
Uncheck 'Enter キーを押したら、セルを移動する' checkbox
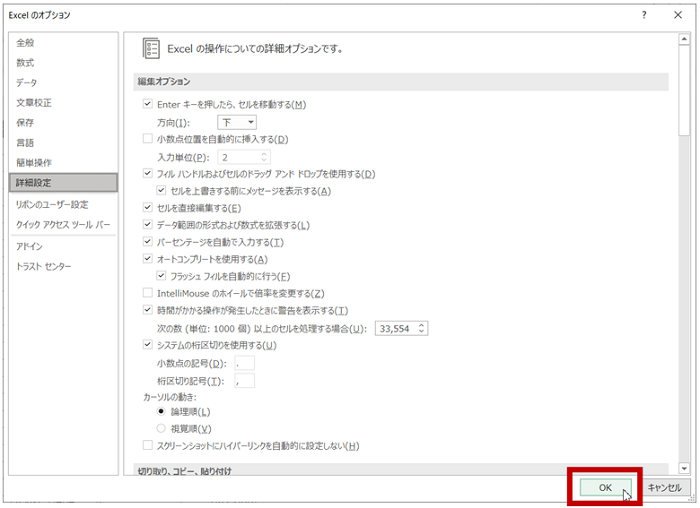coord(148,105)
